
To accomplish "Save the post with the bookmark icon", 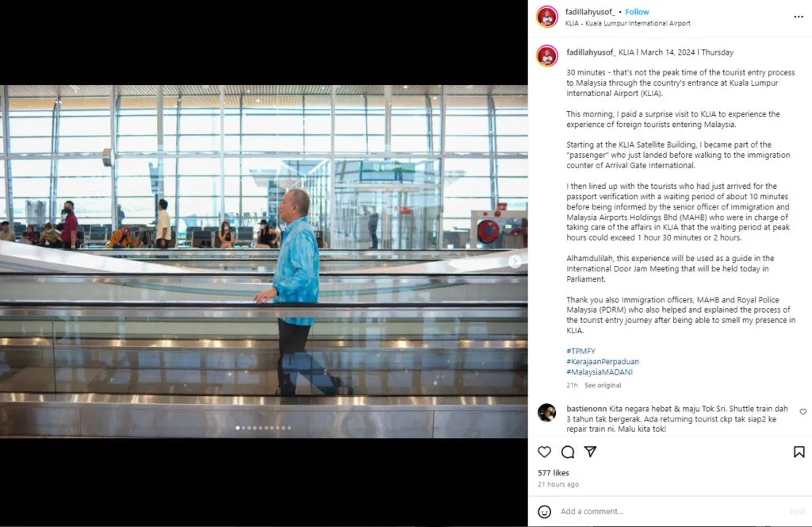I will pos(799,452).
